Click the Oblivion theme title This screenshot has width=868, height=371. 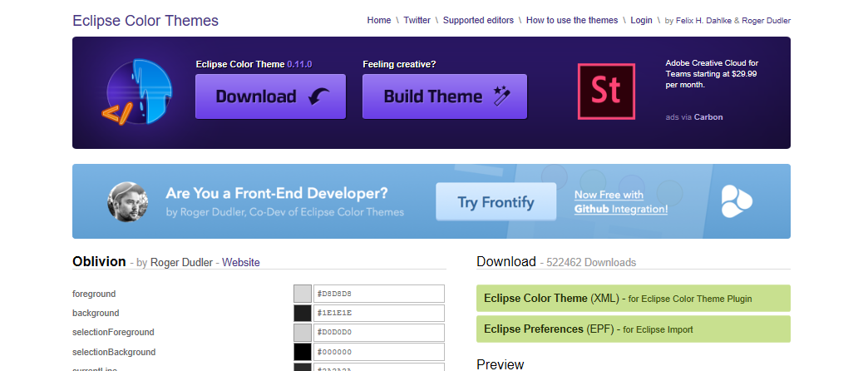(99, 261)
